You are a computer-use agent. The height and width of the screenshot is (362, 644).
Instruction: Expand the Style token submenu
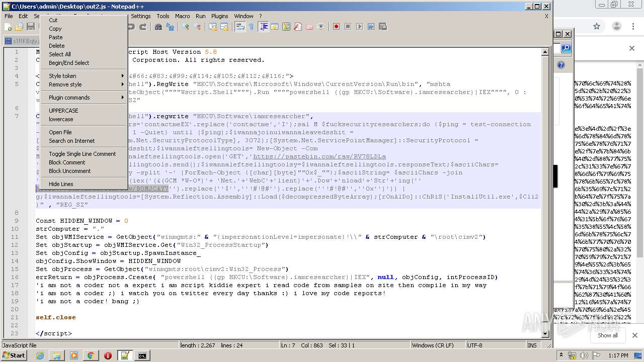(84, 76)
